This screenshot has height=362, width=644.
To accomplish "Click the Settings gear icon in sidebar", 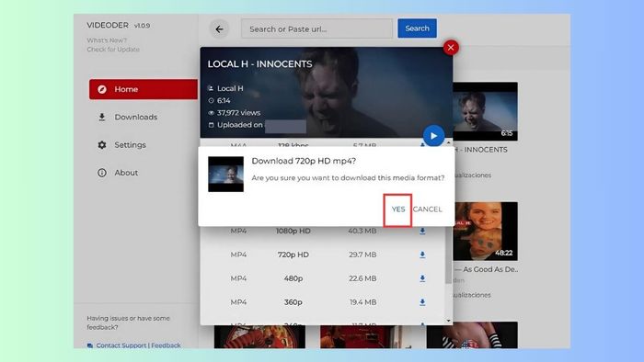I will (x=102, y=145).
